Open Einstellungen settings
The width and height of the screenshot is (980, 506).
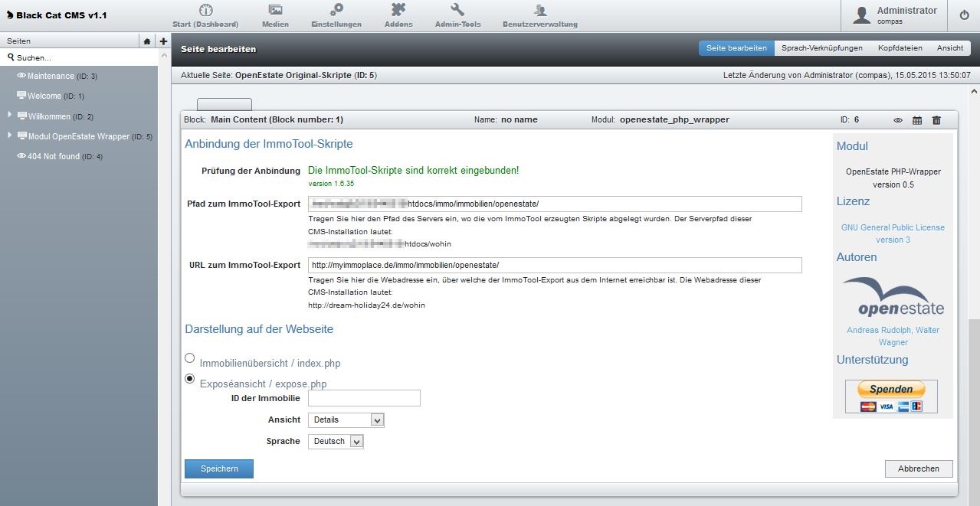tap(336, 16)
